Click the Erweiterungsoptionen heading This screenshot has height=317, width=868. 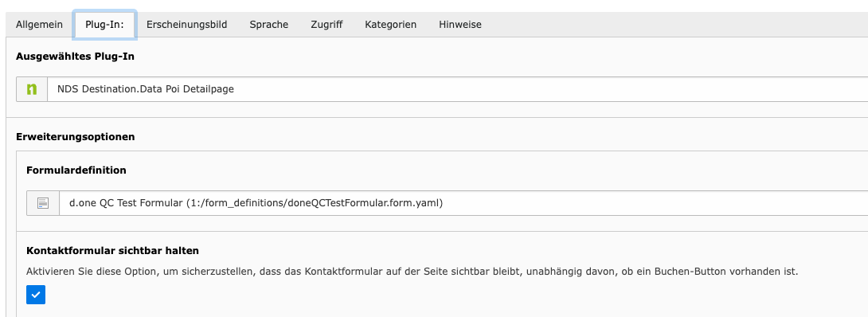pos(76,137)
